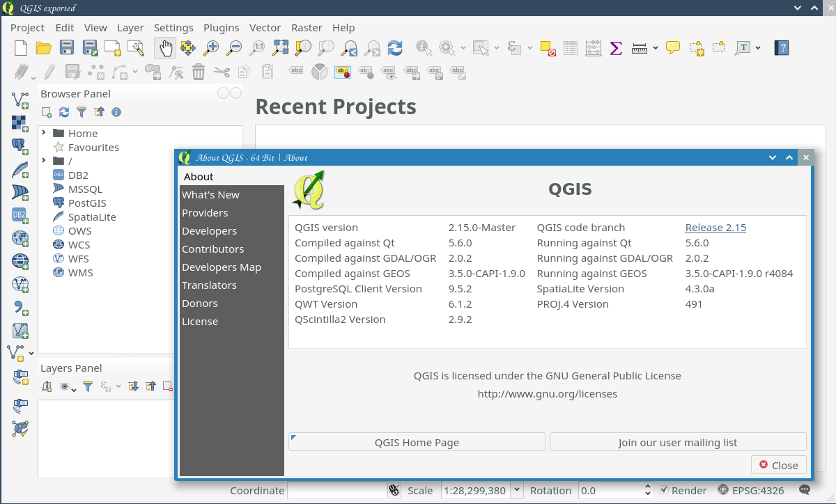Open the New Shapefile Layer dropdown arrow
836x504 pixels.
[x=31, y=354]
